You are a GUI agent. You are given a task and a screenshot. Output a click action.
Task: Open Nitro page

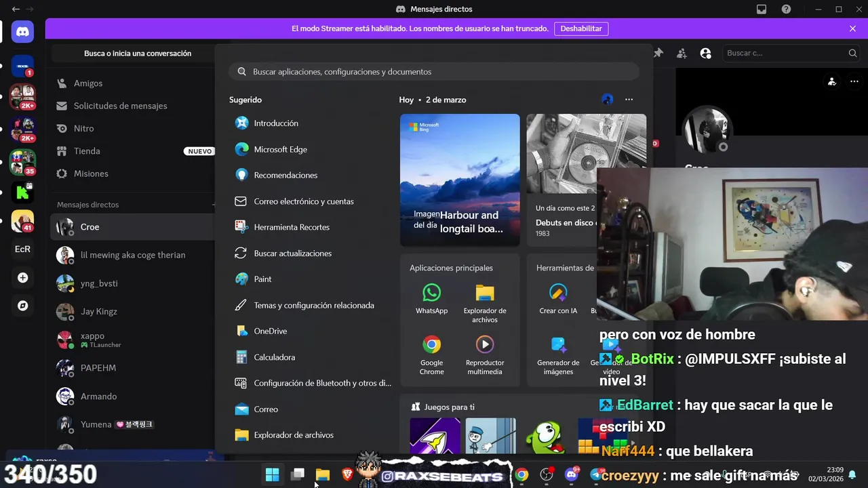132,128
